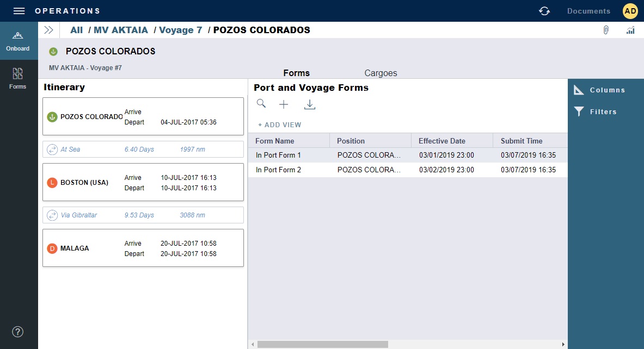Add a new form with the plus icon

coord(284,104)
